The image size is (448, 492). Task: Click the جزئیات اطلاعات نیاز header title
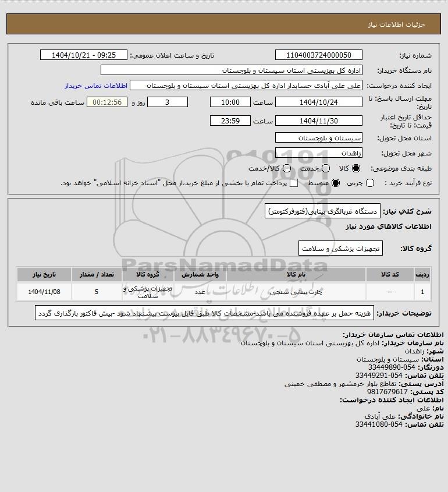[x=396, y=24]
